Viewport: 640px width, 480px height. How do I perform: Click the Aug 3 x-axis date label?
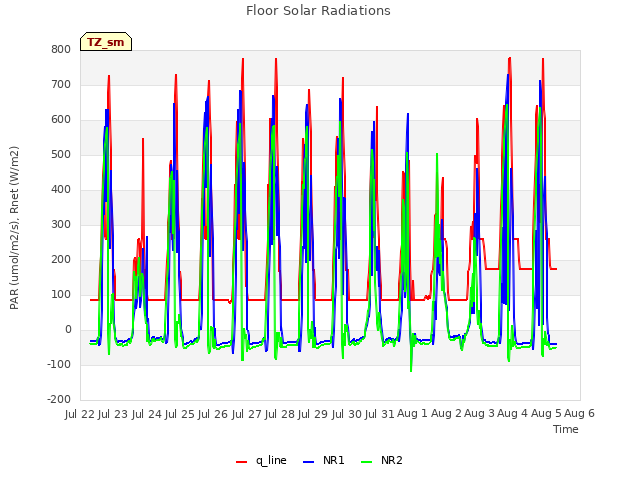coord(480,414)
